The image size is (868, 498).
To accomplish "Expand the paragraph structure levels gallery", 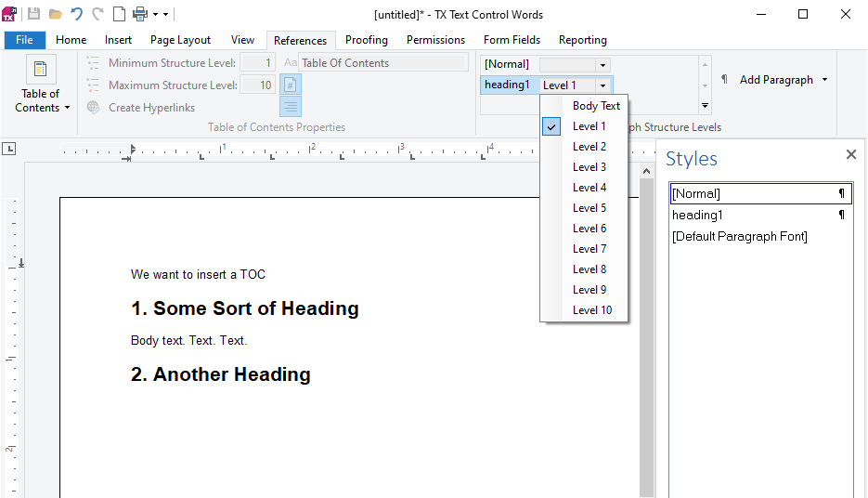I will [705, 105].
